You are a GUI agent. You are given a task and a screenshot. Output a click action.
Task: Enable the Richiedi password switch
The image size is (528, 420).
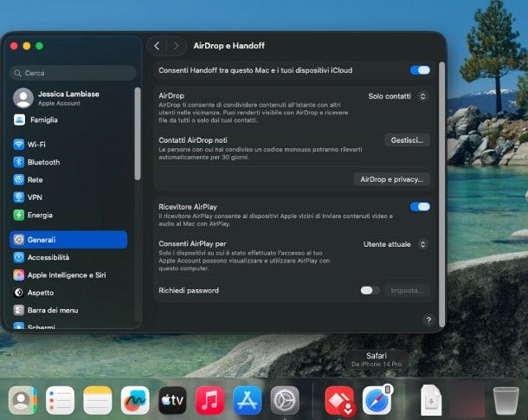point(370,290)
